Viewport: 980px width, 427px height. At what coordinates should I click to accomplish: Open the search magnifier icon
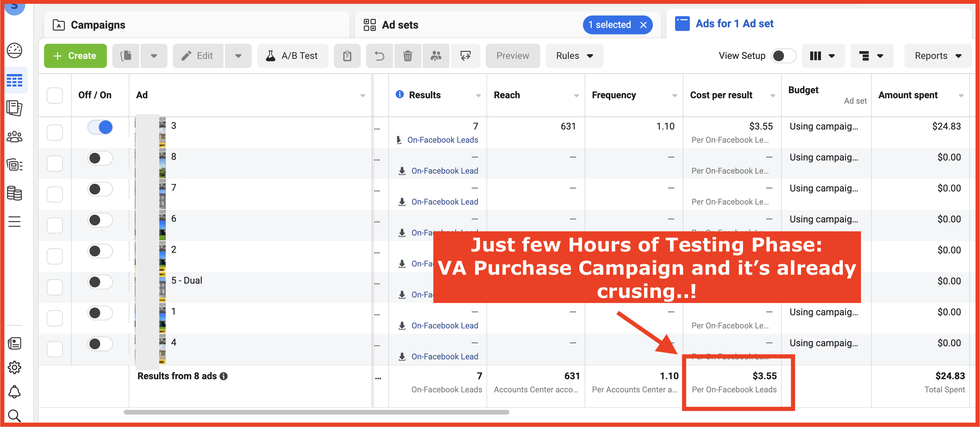(14, 416)
